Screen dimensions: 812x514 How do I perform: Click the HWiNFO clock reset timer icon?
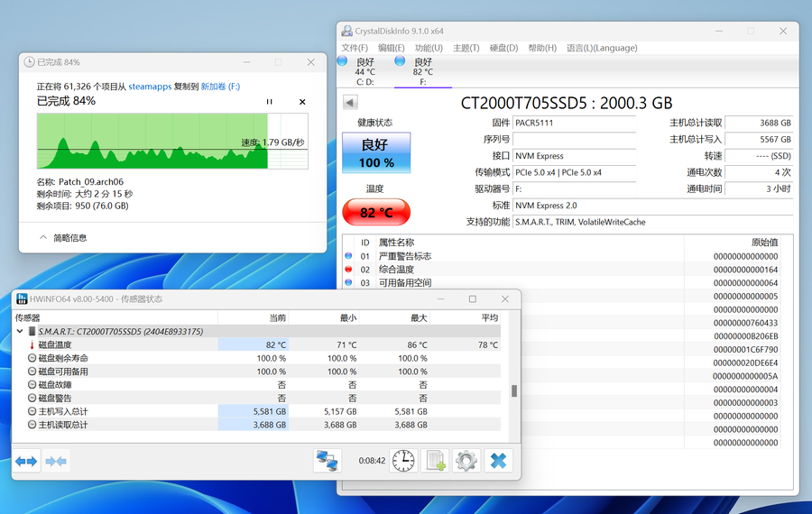[x=403, y=461]
